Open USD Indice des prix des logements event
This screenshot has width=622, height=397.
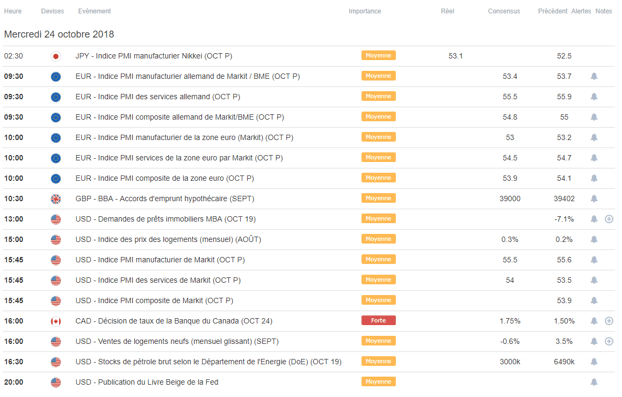coord(168,239)
